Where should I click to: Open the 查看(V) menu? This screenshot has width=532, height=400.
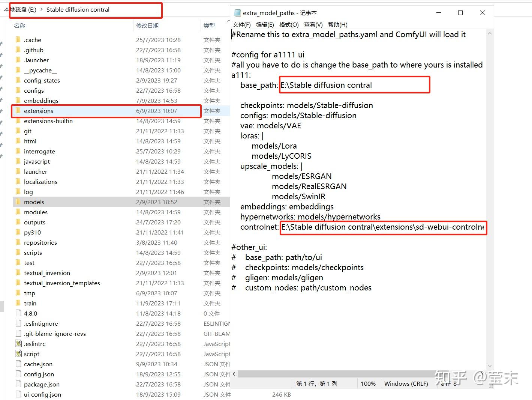[x=313, y=25]
